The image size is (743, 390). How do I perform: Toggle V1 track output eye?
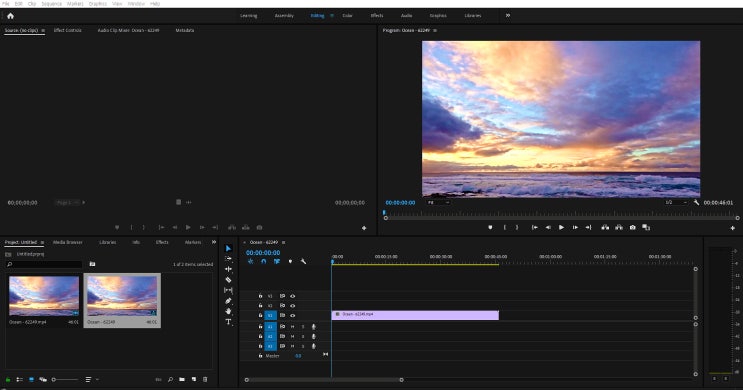(293, 315)
